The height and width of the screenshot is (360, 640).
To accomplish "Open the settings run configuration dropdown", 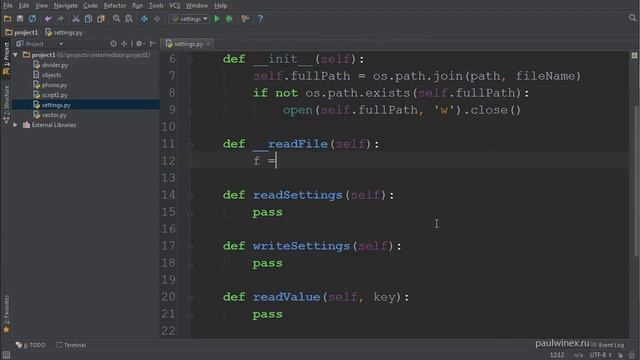I will pos(189,19).
